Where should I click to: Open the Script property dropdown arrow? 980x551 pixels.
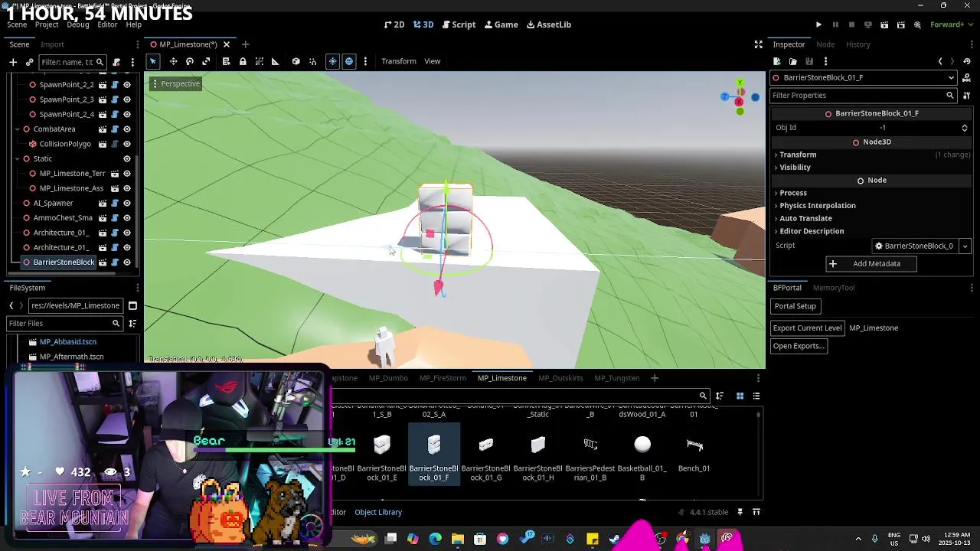coord(965,246)
